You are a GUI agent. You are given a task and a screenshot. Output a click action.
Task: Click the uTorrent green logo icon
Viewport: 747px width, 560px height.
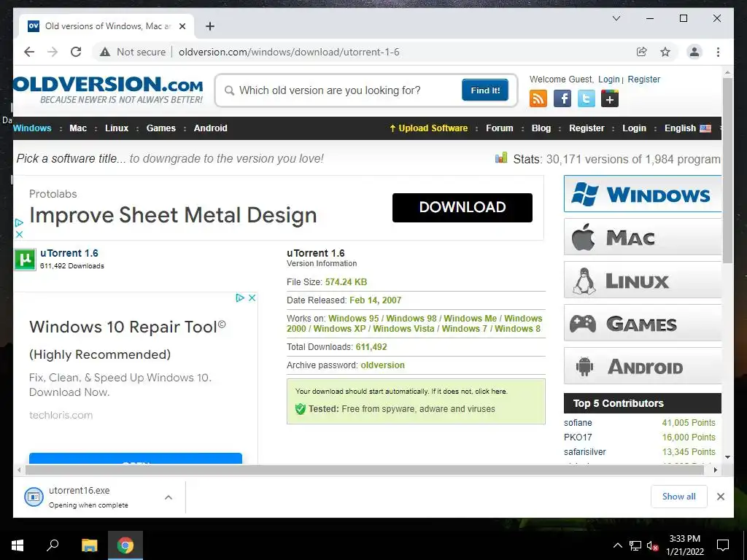pos(25,260)
